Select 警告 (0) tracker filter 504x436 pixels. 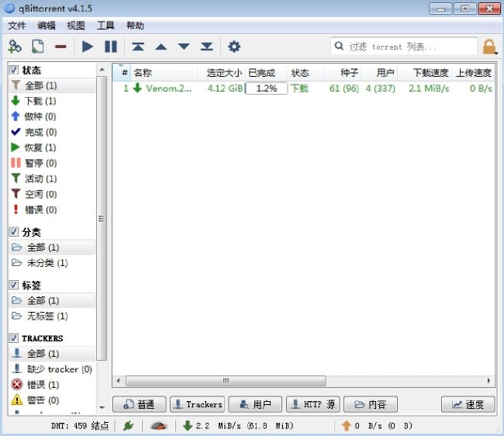point(53,400)
